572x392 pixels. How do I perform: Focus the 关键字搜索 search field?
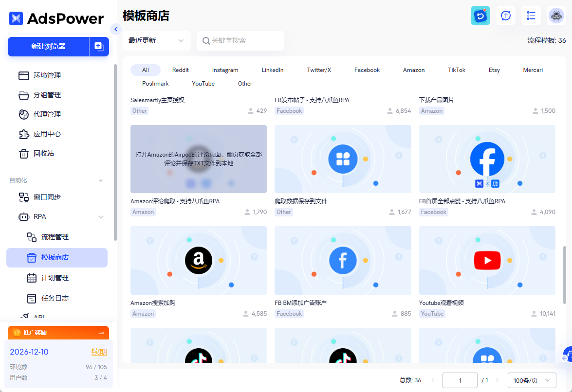pos(240,41)
